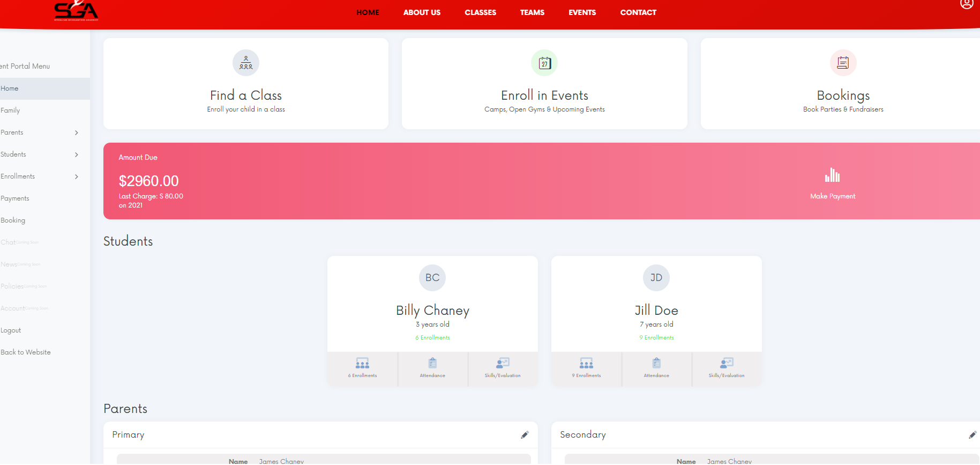Click News coming soon sidebar item
The width and height of the screenshot is (980, 465).
click(20, 264)
